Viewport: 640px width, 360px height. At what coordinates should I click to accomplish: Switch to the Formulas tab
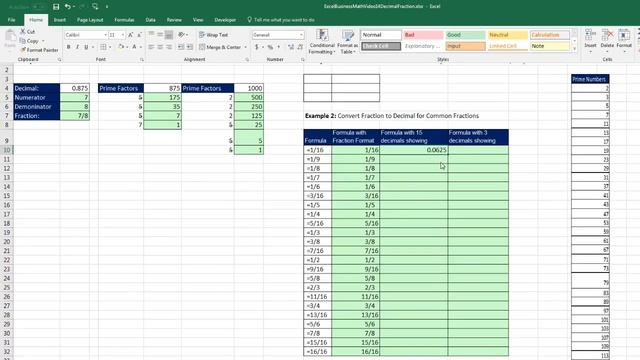point(124,20)
